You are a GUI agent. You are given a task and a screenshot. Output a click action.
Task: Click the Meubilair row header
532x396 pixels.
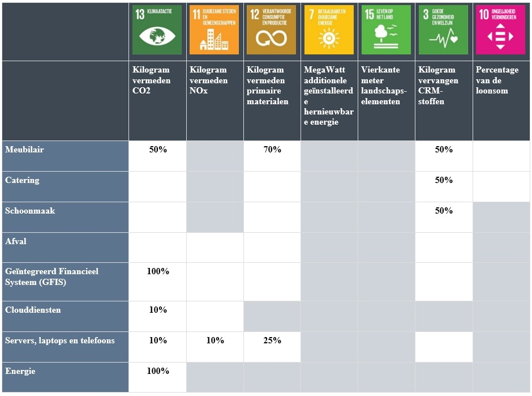coord(25,150)
